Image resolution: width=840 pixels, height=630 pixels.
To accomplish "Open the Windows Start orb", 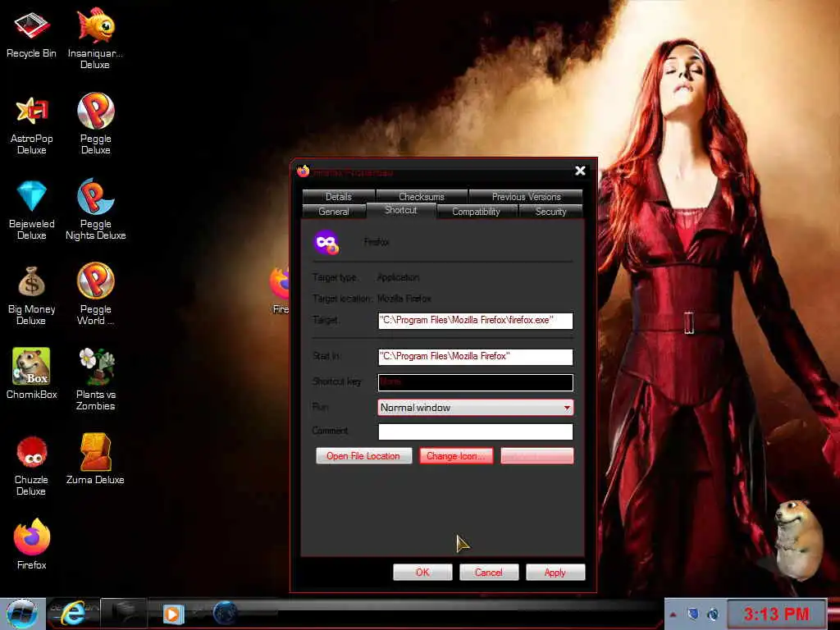I will pyautogui.click(x=22, y=614).
